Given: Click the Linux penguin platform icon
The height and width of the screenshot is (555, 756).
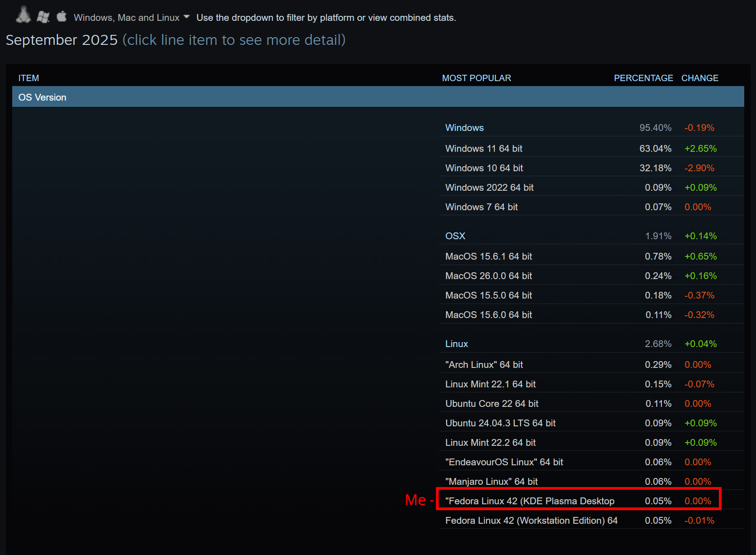Looking at the screenshot, I should [24, 15].
